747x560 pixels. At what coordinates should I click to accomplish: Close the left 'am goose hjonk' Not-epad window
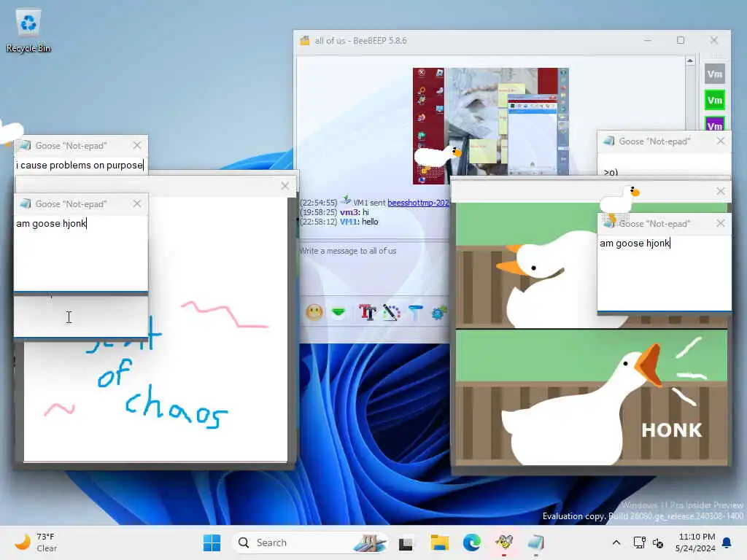[x=137, y=204]
